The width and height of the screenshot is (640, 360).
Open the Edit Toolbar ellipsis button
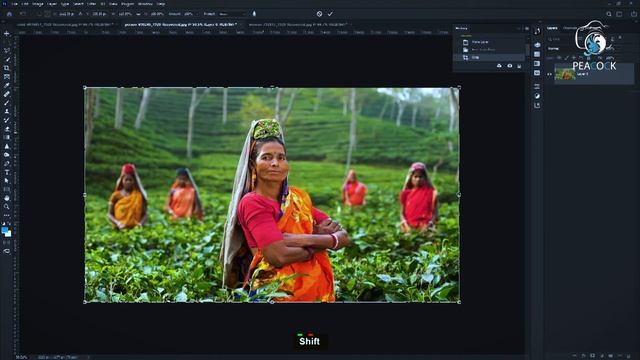pos(7,215)
